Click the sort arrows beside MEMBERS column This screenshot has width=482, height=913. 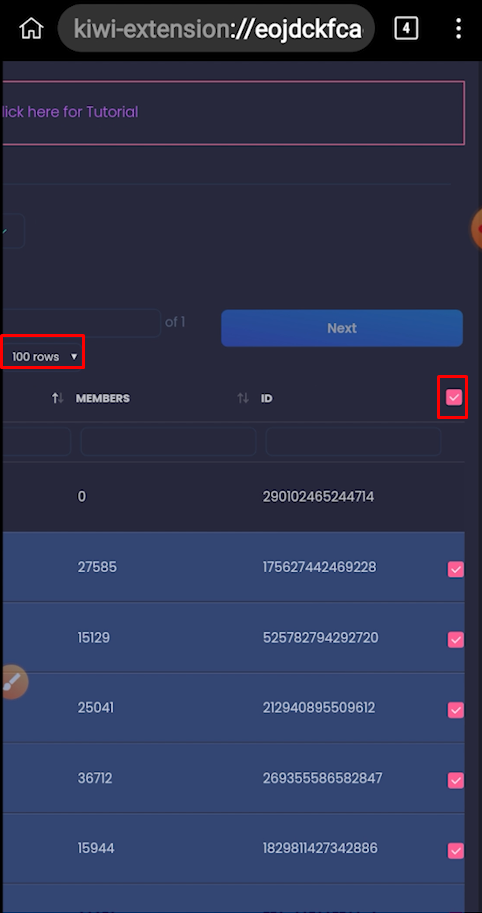(57, 398)
